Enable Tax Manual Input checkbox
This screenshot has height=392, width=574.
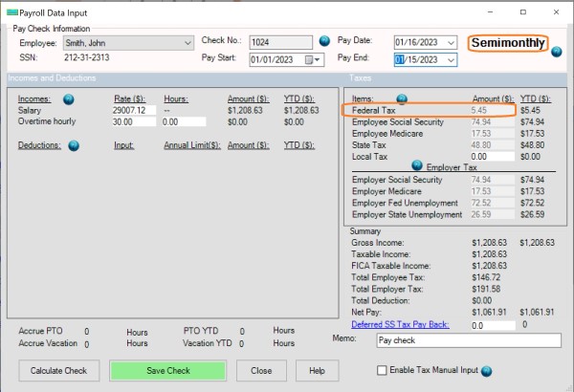(x=382, y=371)
